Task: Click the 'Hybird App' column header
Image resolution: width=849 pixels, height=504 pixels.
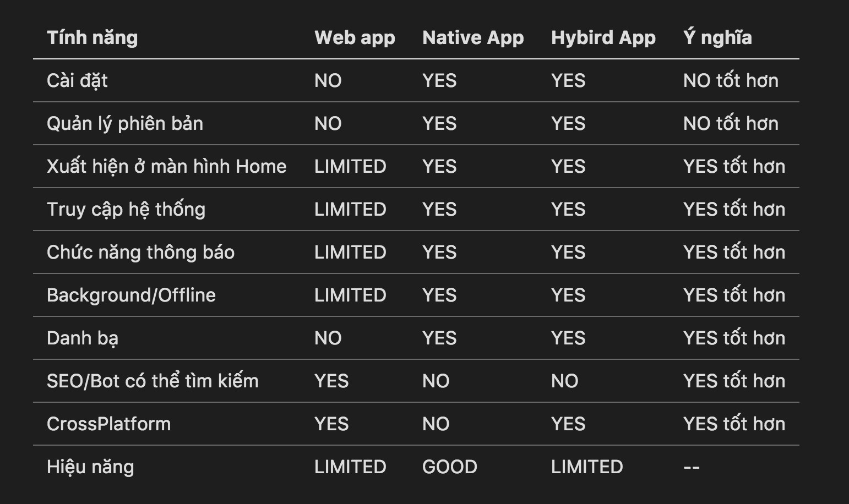Action: [603, 37]
